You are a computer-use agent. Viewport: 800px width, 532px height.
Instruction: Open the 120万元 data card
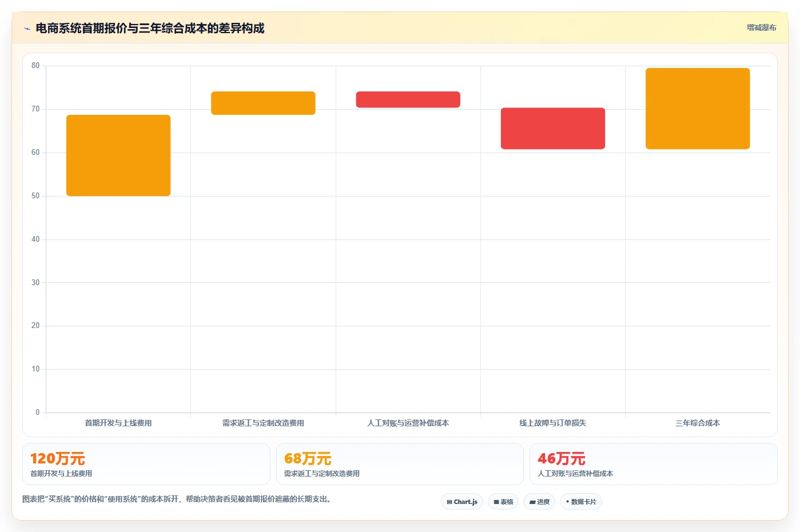146,464
